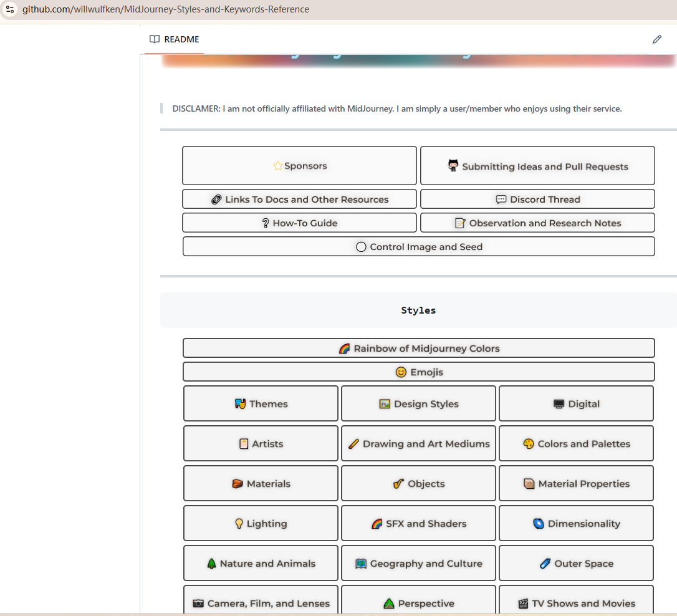
Task: Click the Materials button
Action: pyautogui.click(x=261, y=483)
